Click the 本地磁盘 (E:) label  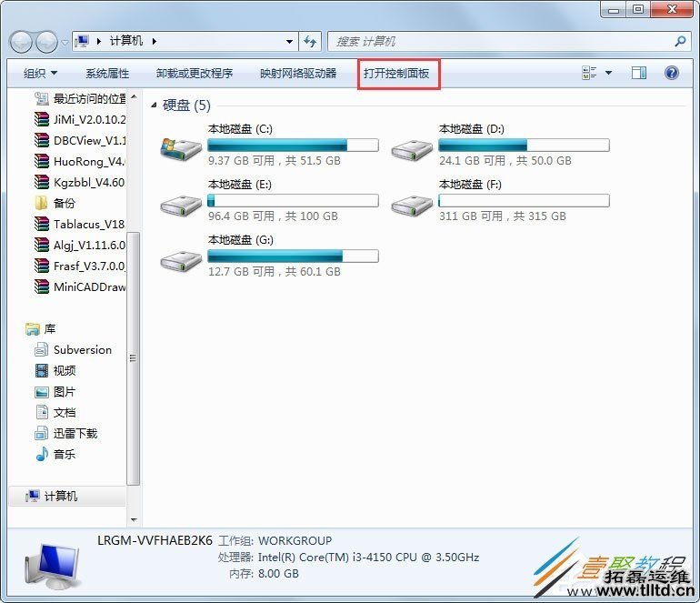(240, 185)
